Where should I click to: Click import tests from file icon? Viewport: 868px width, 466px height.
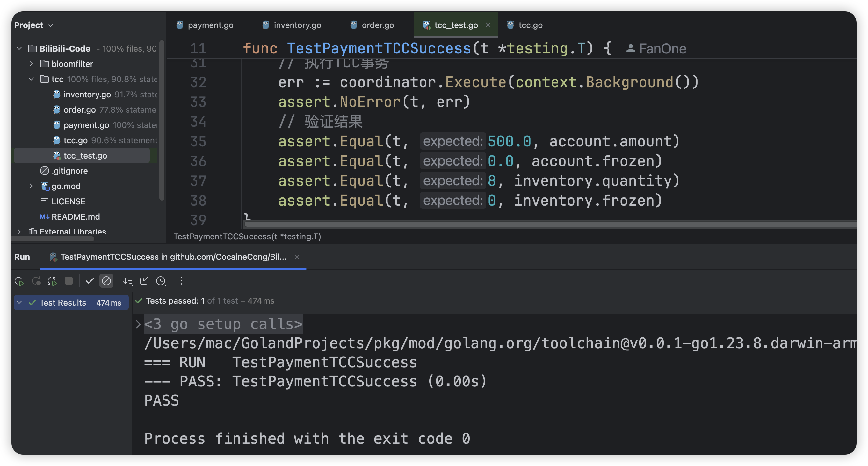coord(144,281)
